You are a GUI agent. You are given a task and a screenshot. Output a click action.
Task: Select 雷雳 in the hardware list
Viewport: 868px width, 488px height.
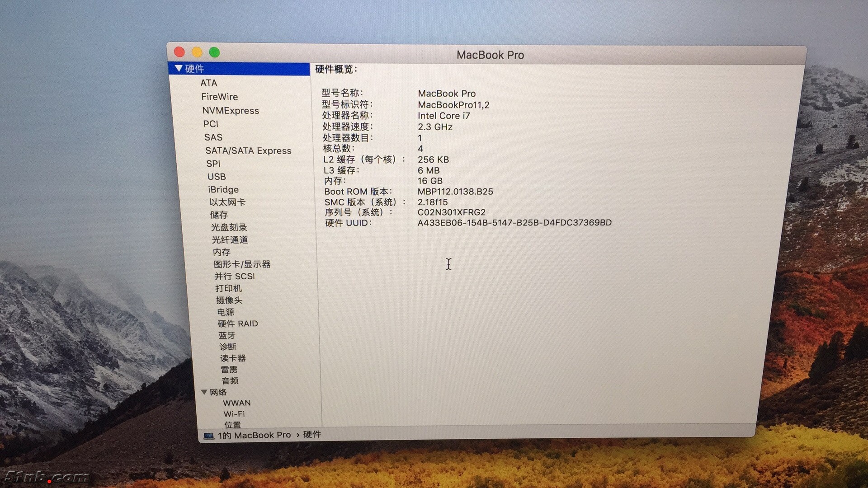point(229,370)
